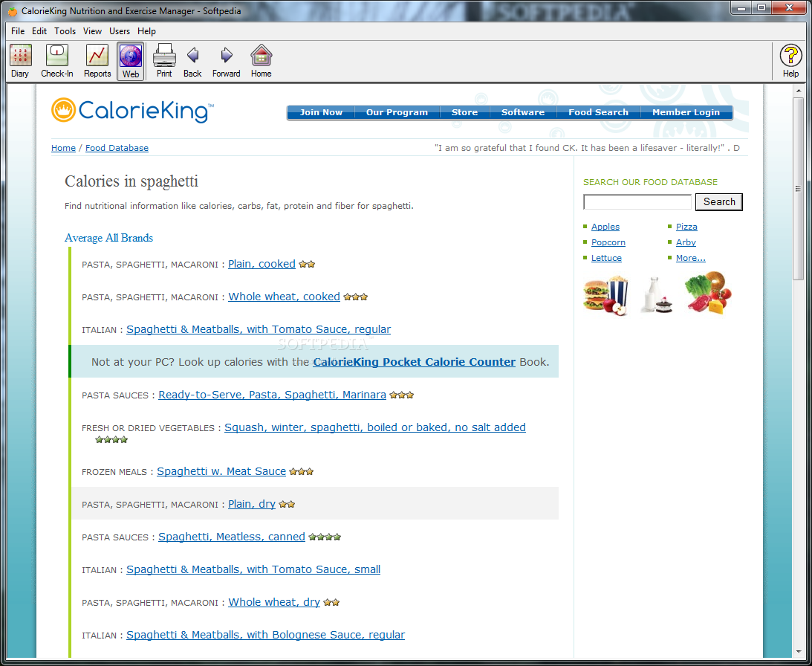Go Back with the left arrow icon
This screenshot has height=666, width=812.
pos(192,61)
